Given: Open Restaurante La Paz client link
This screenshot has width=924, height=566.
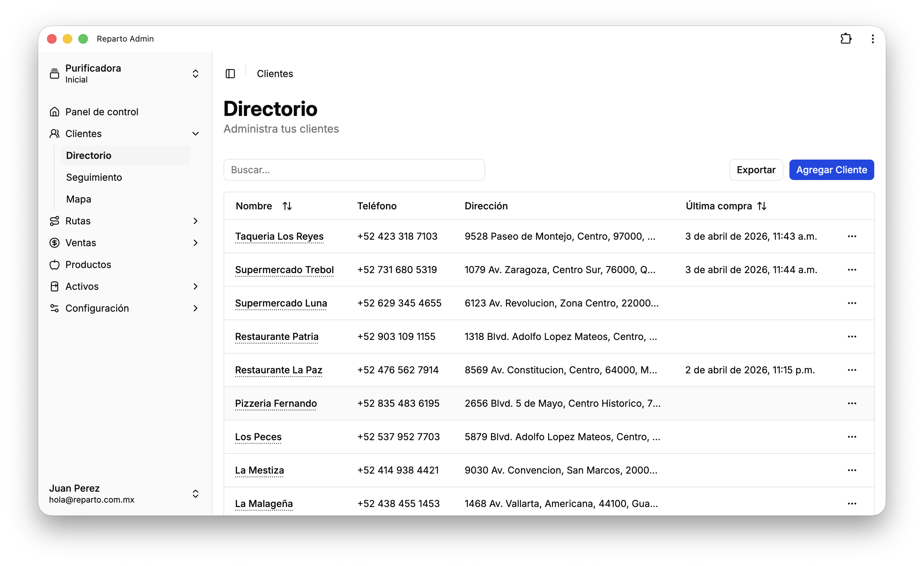Looking at the screenshot, I should click(x=279, y=370).
